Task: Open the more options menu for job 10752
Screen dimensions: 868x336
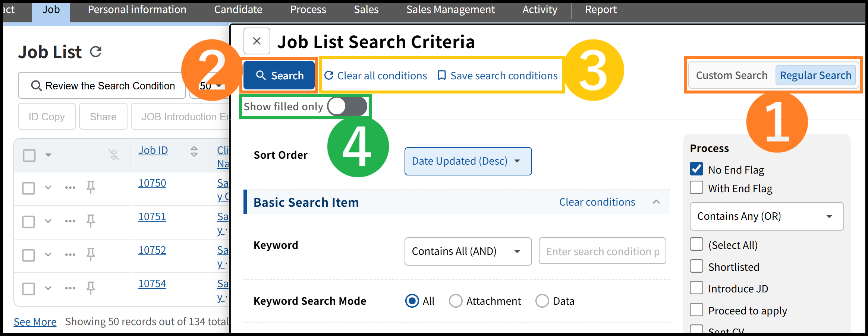Action: pos(70,254)
